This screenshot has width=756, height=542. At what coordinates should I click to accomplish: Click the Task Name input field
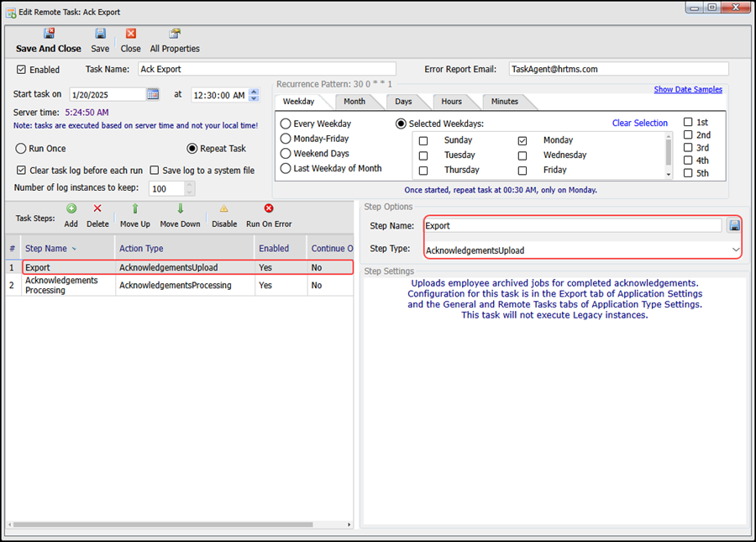265,69
